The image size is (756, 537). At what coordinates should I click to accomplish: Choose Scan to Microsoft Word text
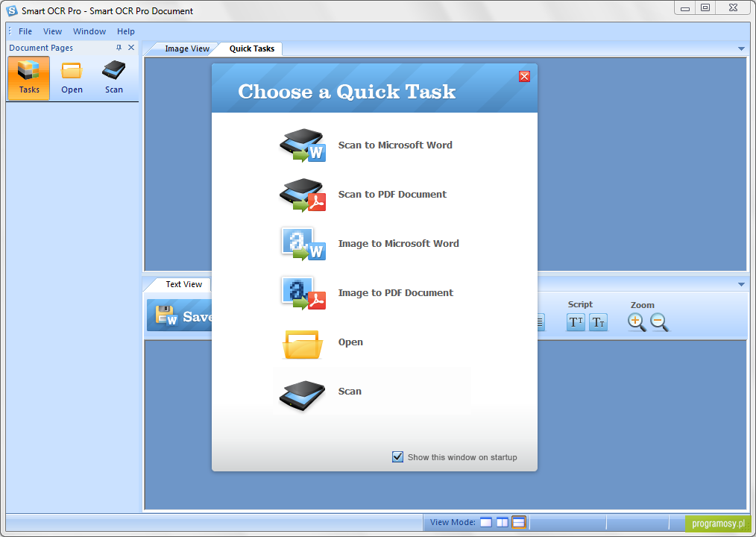(x=395, y=145)
